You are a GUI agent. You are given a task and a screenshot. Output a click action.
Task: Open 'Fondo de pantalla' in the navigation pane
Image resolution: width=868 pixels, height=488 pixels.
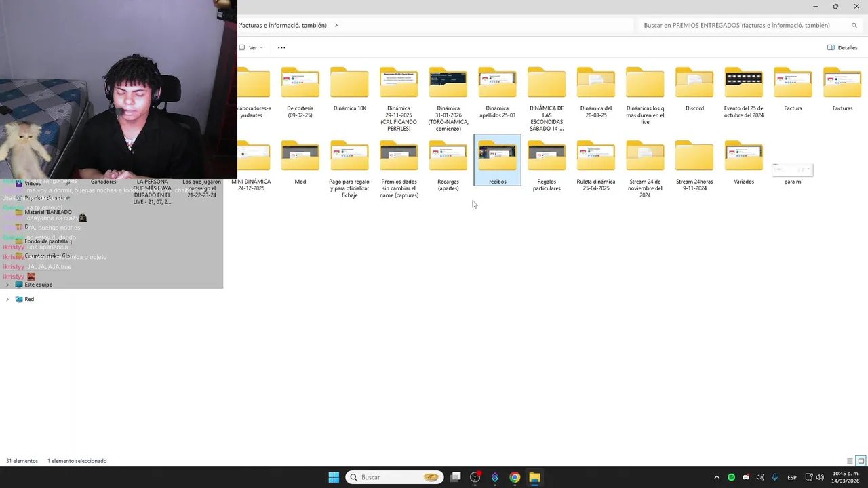[47, 241]
